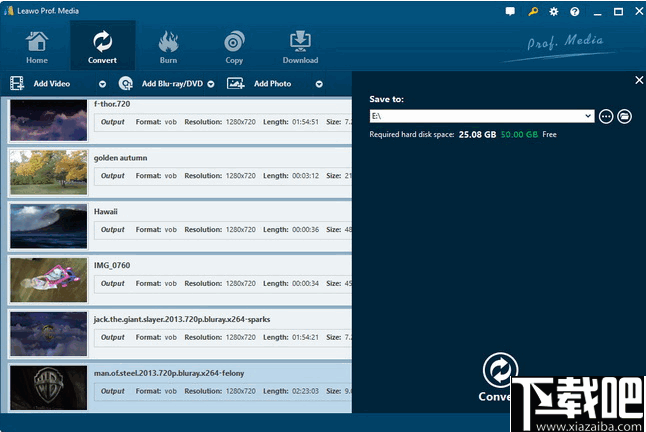
Task: Expand the Add Video dropdown arrow
Action: click(x=102, y=84)
